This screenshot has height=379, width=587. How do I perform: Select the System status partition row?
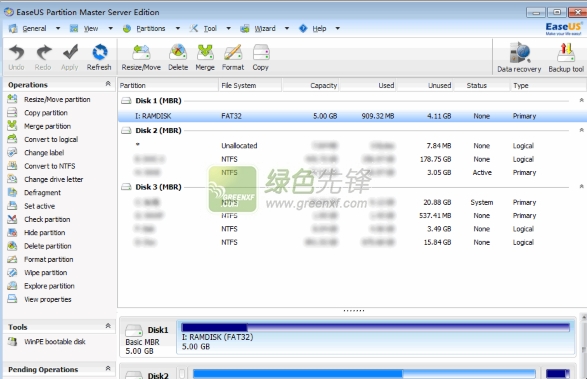pos(352,202)
